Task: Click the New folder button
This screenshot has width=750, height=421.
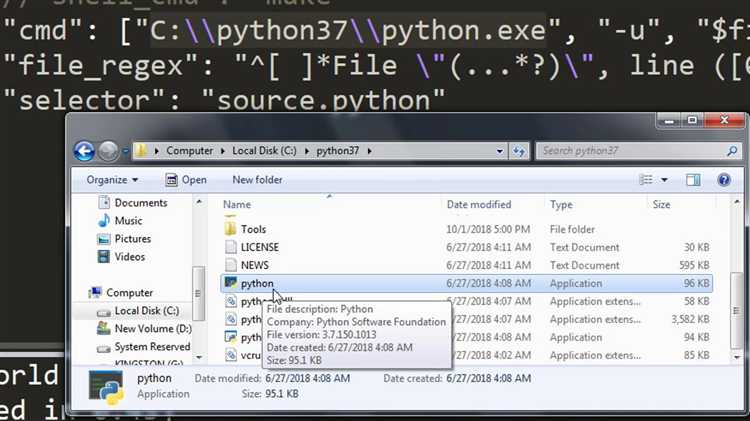Action: coord(257,180)
